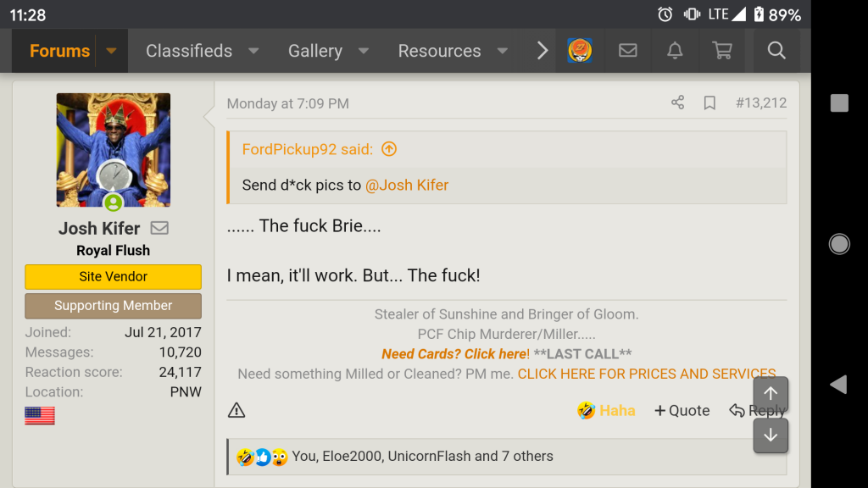The width and height of the screenshot is (868, 488).
Task: Open the @Josh Kifer mention link
Action: pos(407,185)
